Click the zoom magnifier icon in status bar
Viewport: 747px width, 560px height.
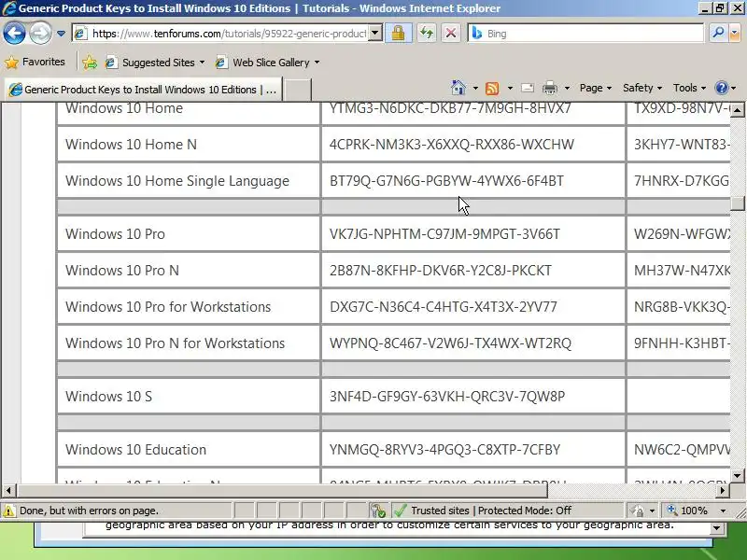tap(672, 510)
